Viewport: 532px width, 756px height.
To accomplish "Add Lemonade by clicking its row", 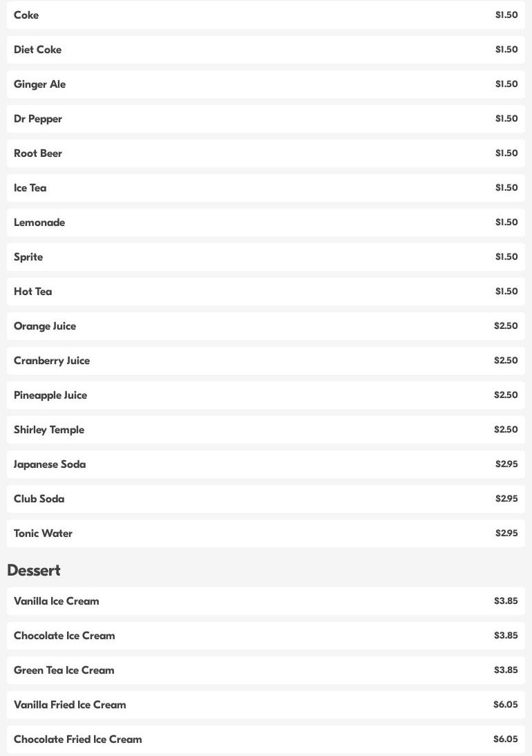I will [x=39, y=223].
